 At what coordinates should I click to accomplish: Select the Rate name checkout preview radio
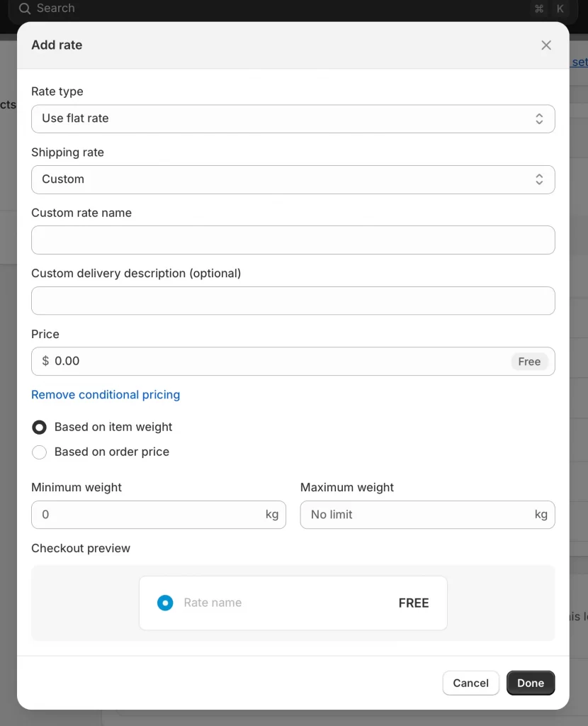[x=165, y=603]
